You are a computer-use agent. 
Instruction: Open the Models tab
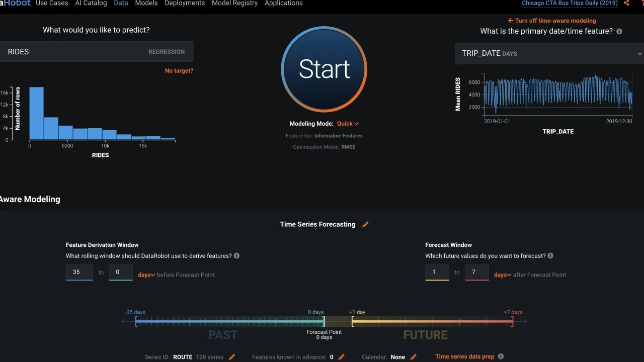pyautogui.click(x=146, y=3)
